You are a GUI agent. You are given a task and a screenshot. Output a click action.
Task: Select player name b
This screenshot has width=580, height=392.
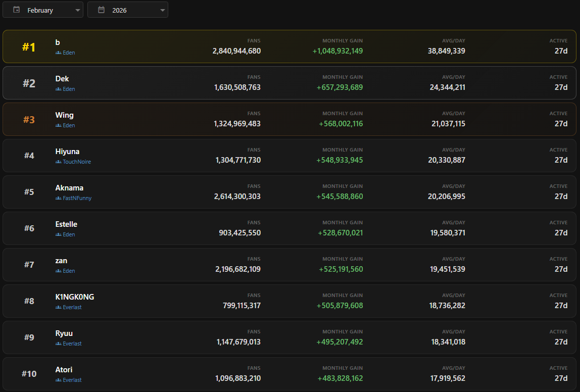58,42
